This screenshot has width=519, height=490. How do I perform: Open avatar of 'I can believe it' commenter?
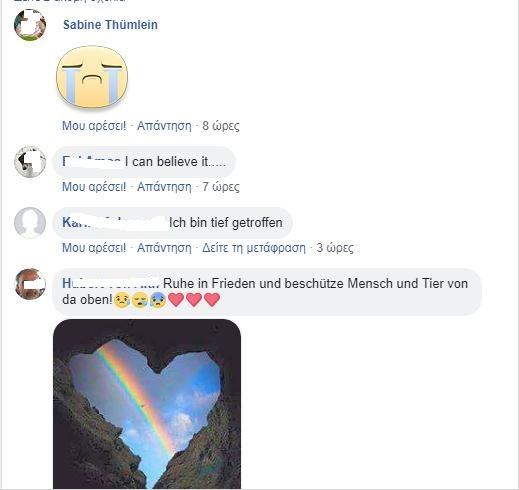click(x=30, y=162)
